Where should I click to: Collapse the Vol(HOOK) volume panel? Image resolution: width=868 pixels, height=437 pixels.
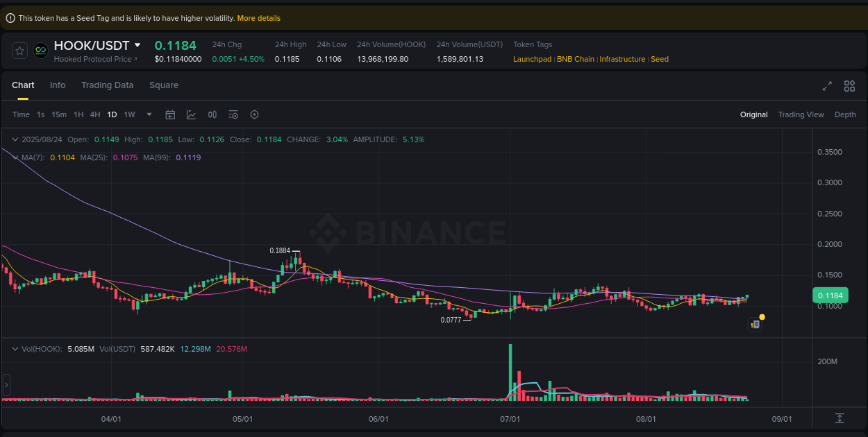tap(15, 349)
